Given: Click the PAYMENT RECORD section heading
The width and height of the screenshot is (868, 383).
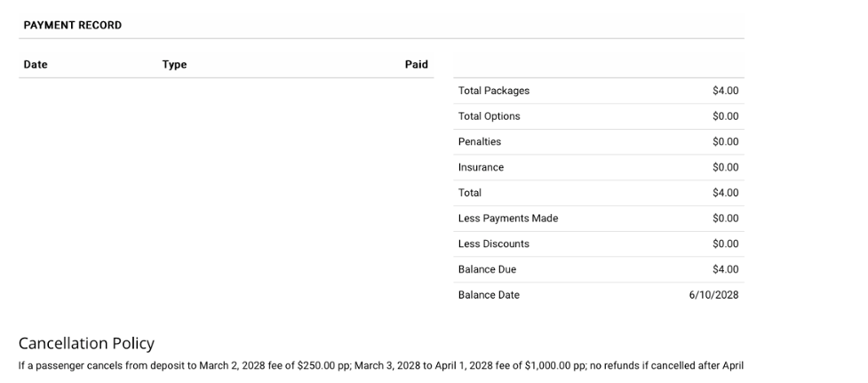Looking at the screenshot, I should pyautogui.click(x=73, y=26).
